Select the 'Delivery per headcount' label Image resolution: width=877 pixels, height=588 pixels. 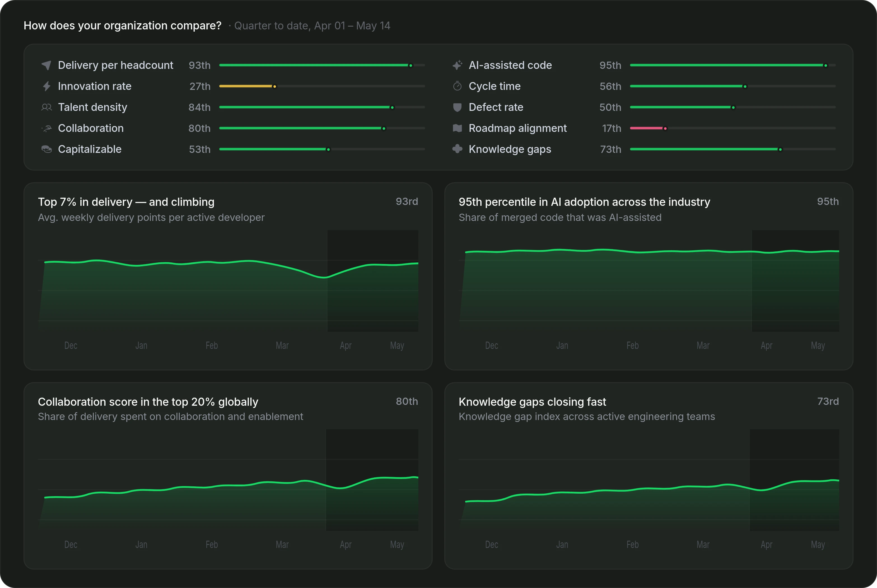pyautogui.click(x=115, y=65)
